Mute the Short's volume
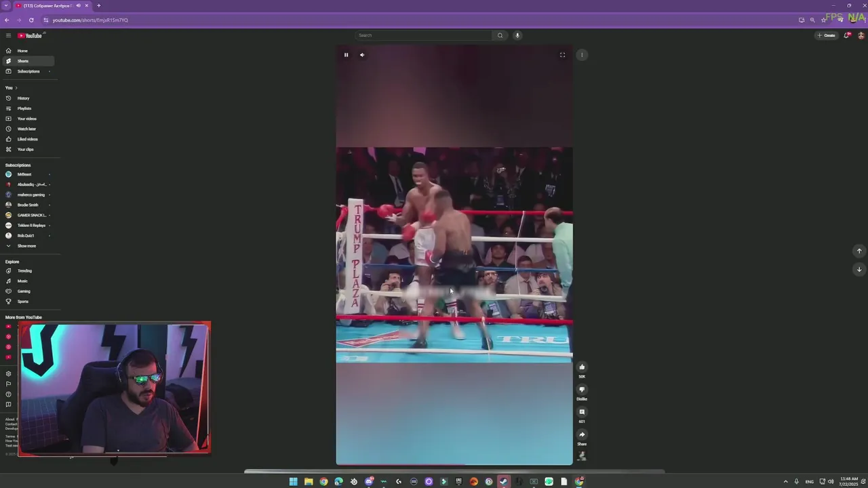Image resolution: width=868 pixels, height=488 pixels. tap(362, 55)
